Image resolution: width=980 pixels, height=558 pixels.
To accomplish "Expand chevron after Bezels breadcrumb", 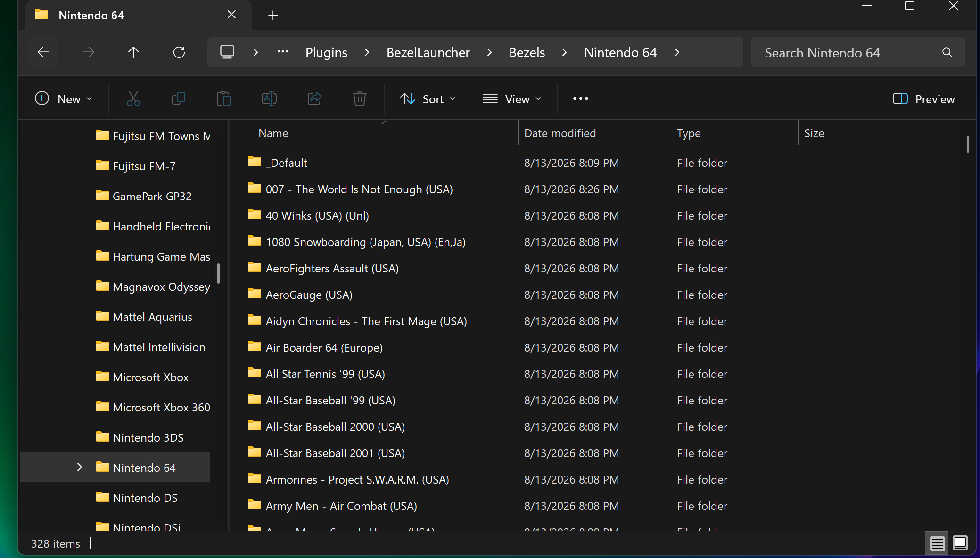I will tap(564, 52).
